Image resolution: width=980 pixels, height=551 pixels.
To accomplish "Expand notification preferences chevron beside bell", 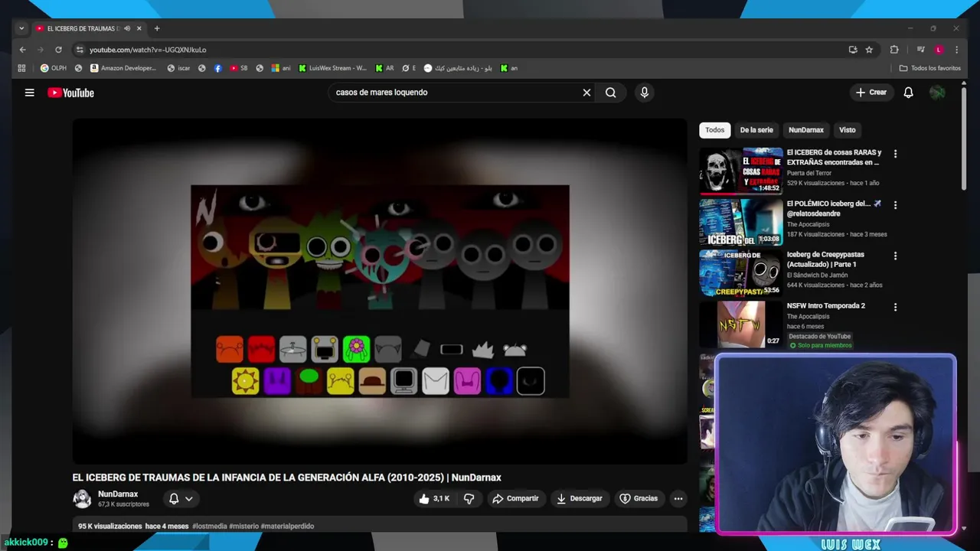I will [188, 499].
